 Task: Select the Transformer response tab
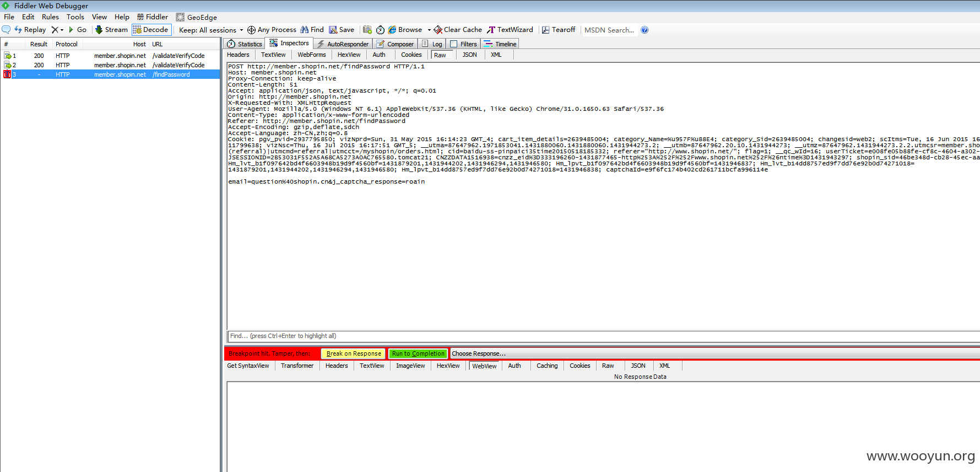(x=297, y=366)
